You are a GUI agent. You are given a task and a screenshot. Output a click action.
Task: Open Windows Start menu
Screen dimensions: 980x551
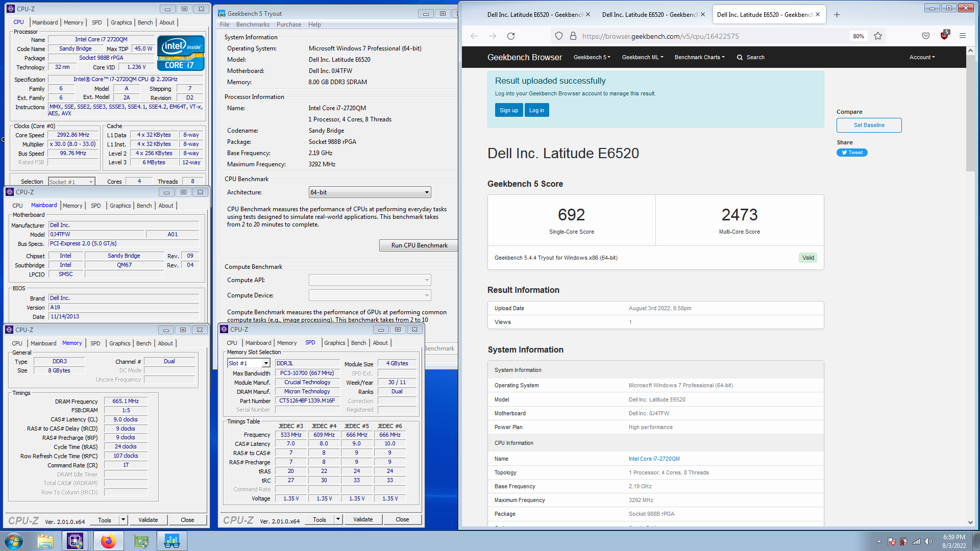pos(14,541)
